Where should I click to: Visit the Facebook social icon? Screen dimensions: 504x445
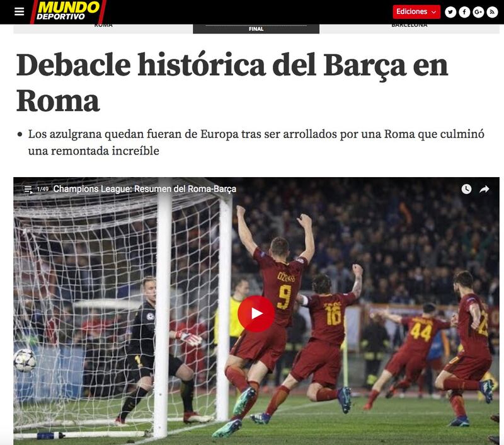pyautogui.click(x=464, y=12)
